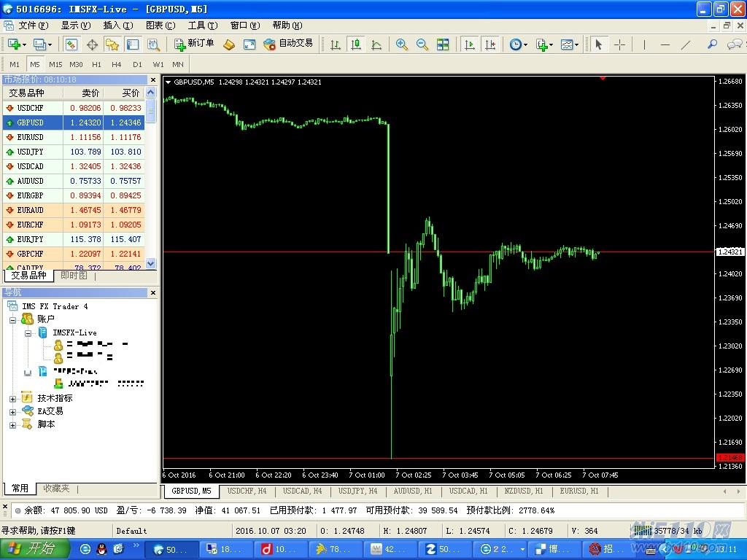Select the EURUSD row in market watch
This screenshot has height=560, width=747.
(30, 137)
